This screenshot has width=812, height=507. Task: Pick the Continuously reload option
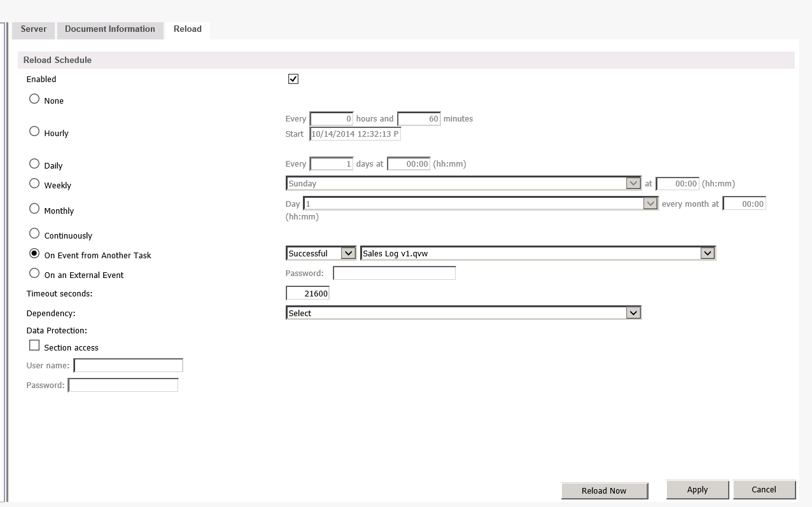pos(34,234)
